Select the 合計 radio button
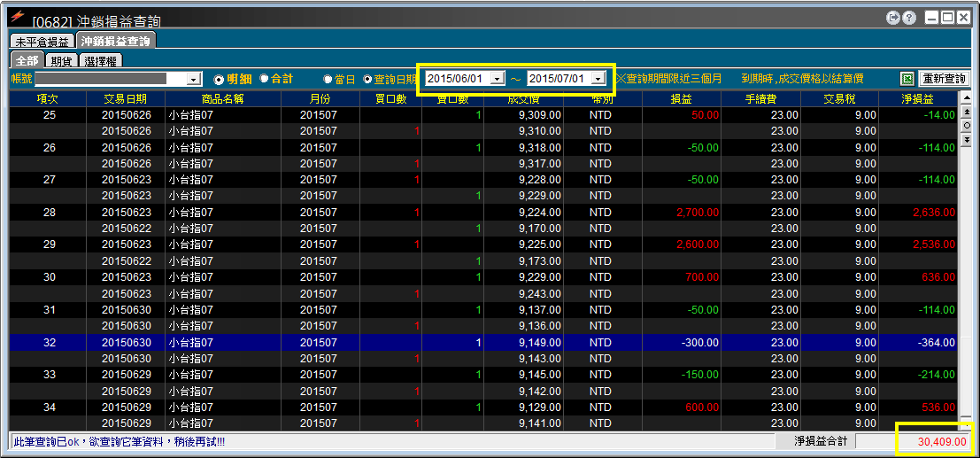 click(264, 79)
